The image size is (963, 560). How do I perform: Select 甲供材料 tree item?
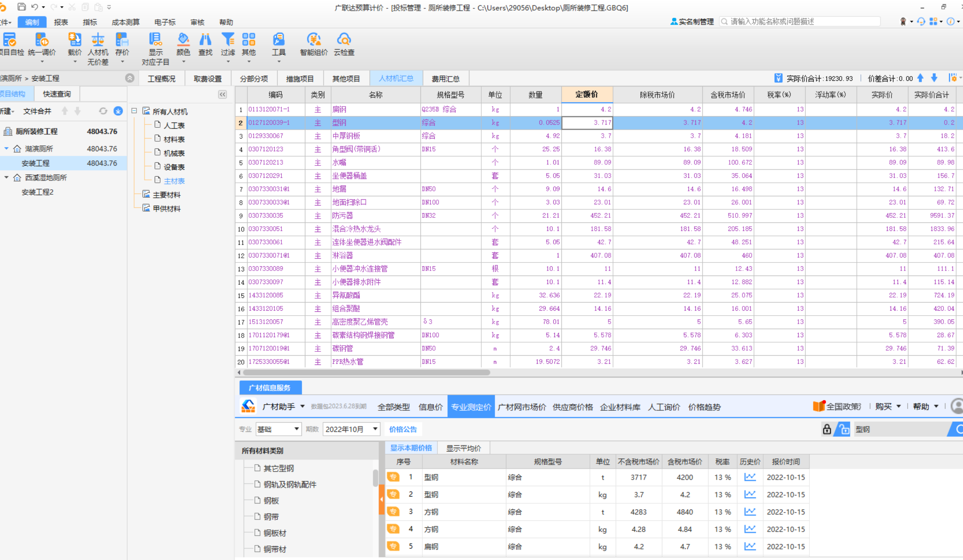tap(166, 208)
